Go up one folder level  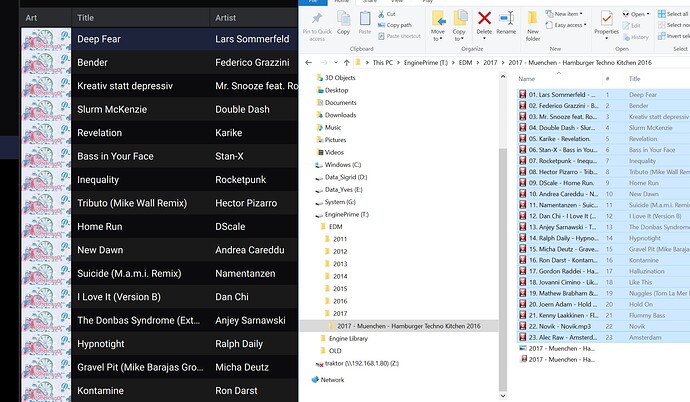pyautogui.click(x=346, y=62)
